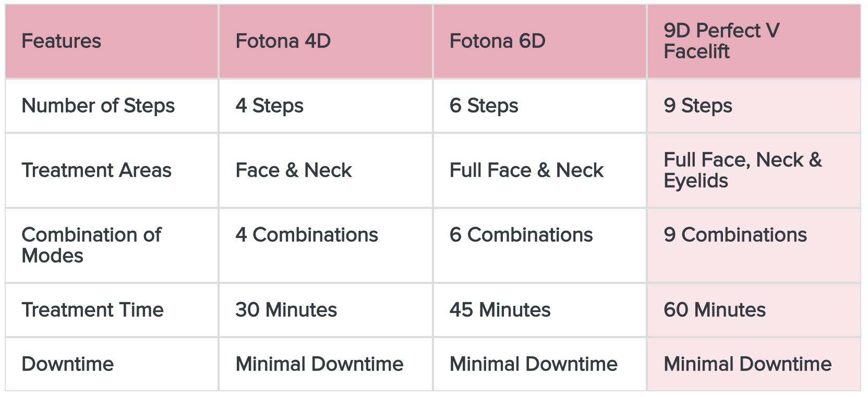
Task: Select the Face & Neck cell
Action: (x=294, y=170)
